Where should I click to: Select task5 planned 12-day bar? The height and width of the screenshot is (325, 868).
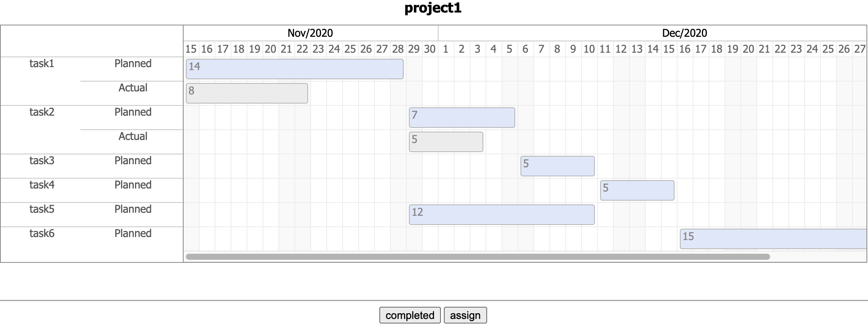tap(502, 215)
